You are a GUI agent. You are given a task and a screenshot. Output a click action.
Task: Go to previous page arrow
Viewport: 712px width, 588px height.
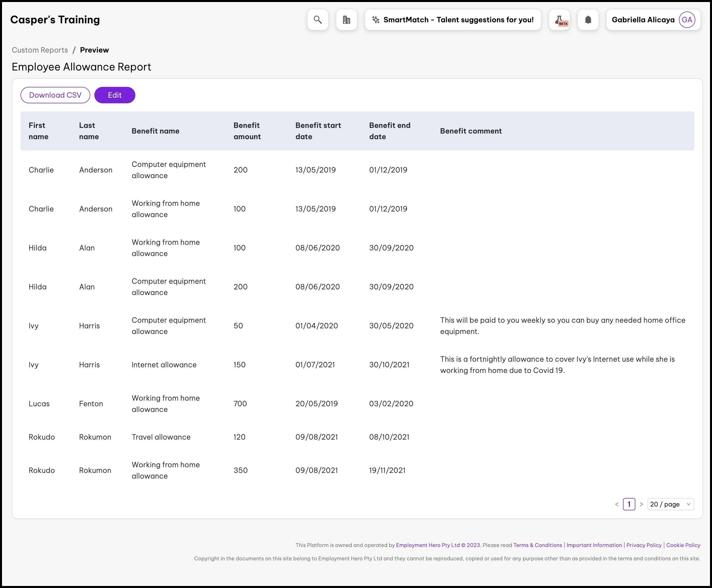click(x=617, y=504)
